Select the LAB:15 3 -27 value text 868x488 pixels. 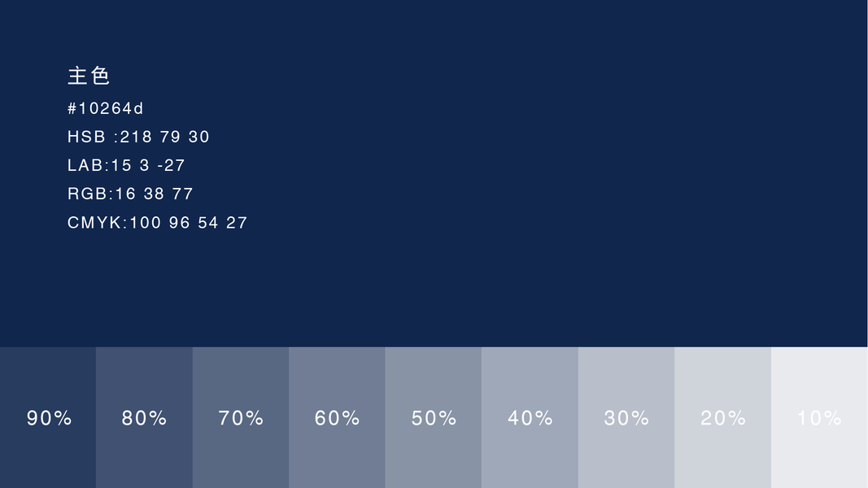click(x=126, y=165)
